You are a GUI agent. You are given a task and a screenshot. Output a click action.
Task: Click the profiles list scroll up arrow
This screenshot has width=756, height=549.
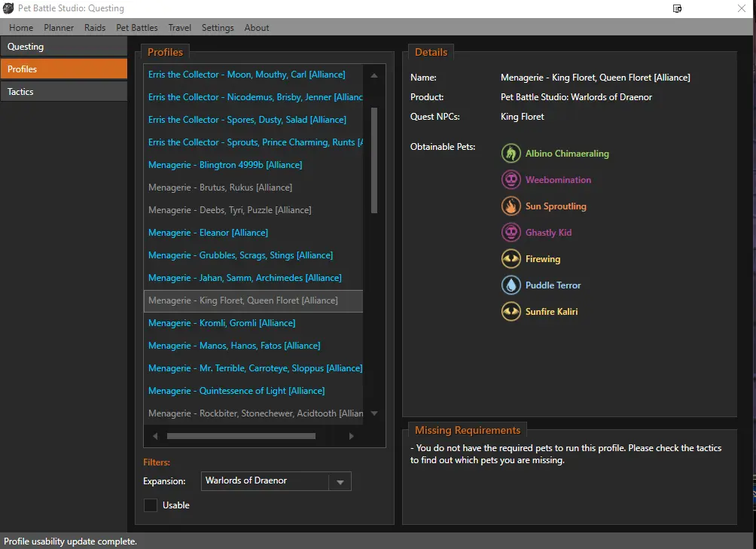click(374, 75)
